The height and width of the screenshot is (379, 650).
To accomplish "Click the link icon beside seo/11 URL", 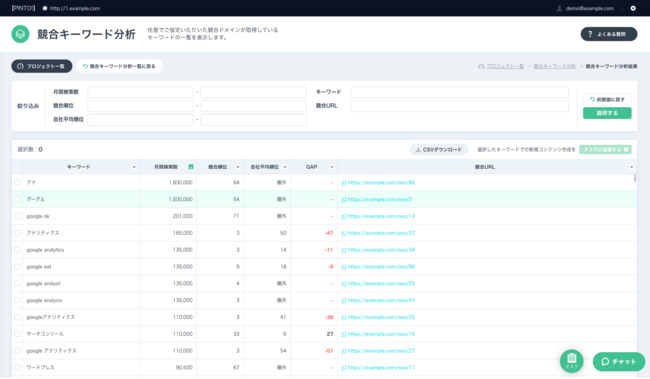I will 344,368.
